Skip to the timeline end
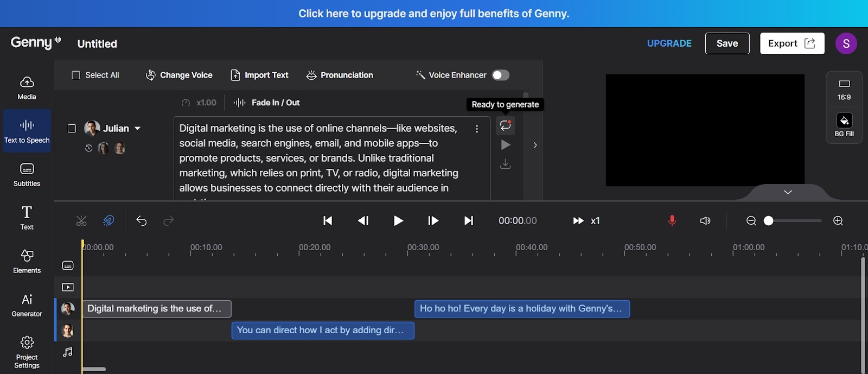The width and height of the screenshot is (868, 374). tap(469, 221)
